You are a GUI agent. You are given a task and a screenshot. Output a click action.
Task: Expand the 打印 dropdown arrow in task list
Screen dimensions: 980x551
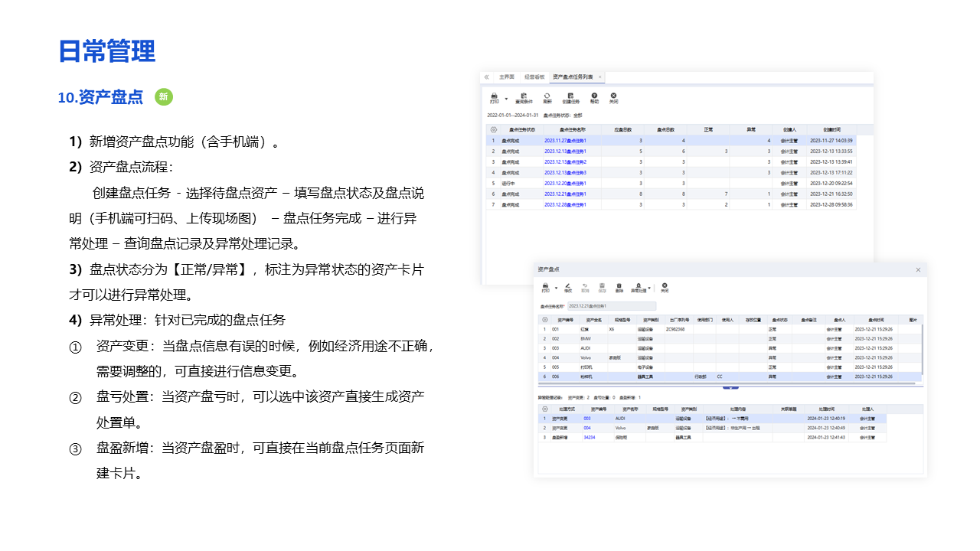coord(506,98)
